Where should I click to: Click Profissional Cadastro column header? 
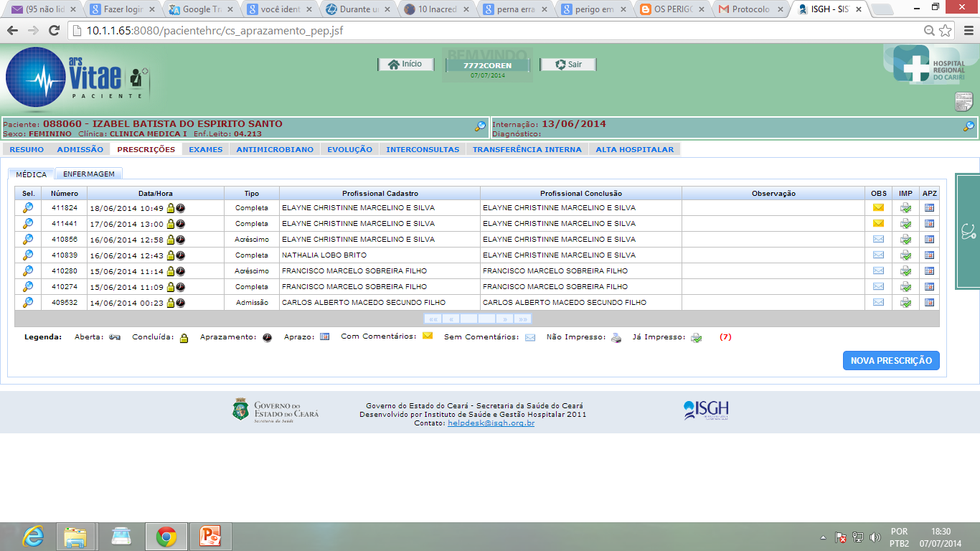coord(380,193)
